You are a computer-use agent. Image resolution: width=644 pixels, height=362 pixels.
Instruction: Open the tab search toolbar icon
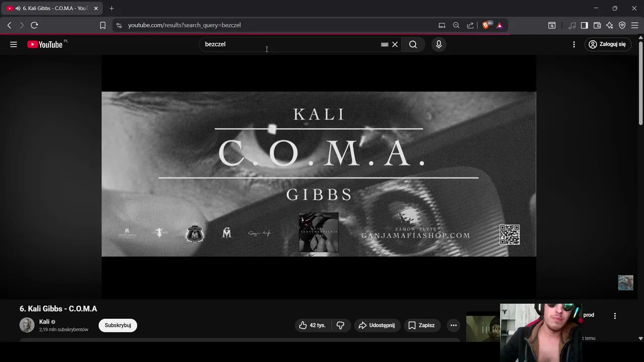click(552, 25)
